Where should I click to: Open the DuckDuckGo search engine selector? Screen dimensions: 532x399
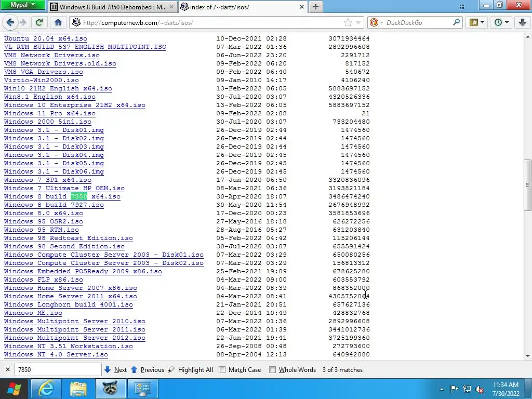pyautogui.click(x=376, y=23)
